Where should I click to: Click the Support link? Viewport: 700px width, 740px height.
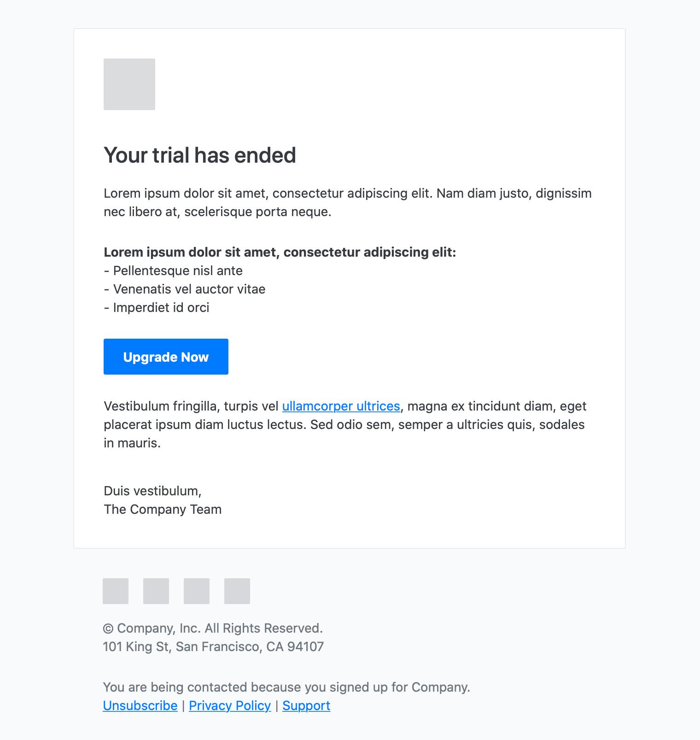tap(306, 705)
